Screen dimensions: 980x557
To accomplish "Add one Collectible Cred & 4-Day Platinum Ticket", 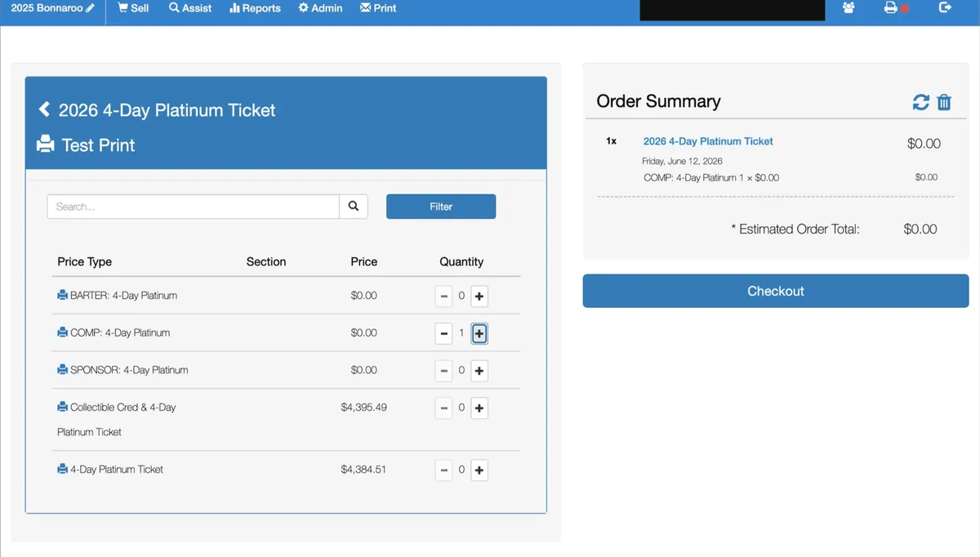I will click(479, 408).
